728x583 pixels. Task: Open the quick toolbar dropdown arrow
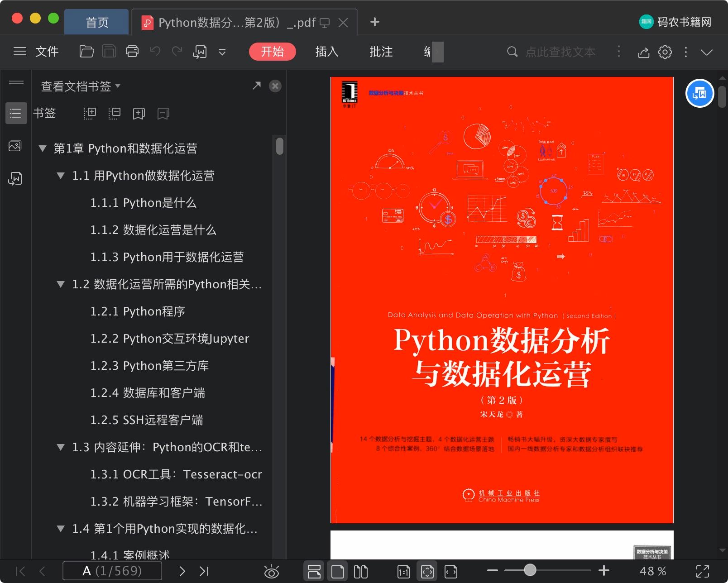coord(222,52)
